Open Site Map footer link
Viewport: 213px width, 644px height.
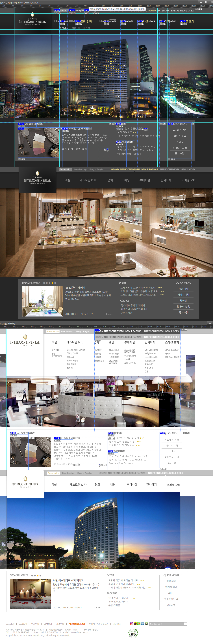coord(117,624)
